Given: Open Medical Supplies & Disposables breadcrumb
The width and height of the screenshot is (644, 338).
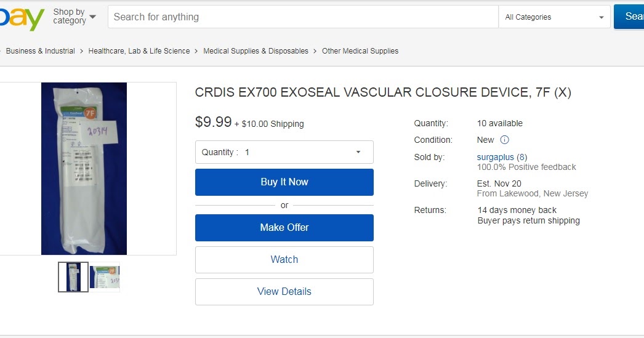Looking at the screenshot, I should [x=256, y=51].
